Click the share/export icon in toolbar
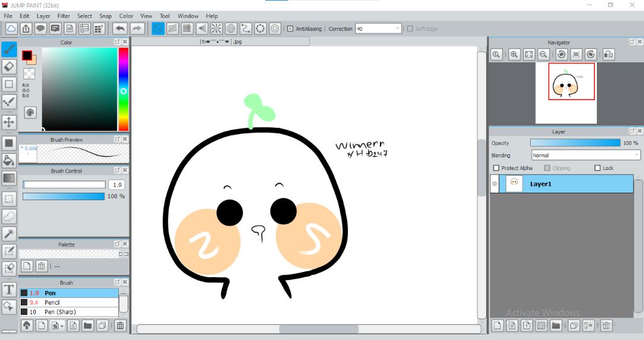 pos(26,29)
